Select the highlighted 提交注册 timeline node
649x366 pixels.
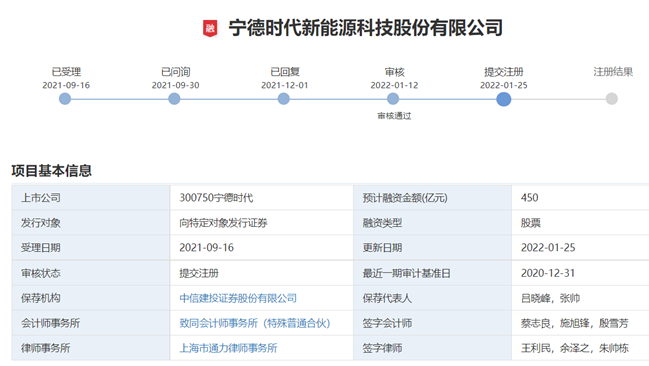click(x=504, y=99)
